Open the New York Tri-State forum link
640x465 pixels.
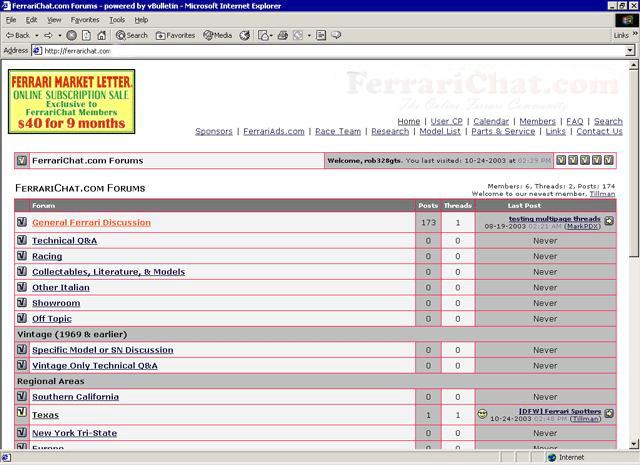point(75,433)
